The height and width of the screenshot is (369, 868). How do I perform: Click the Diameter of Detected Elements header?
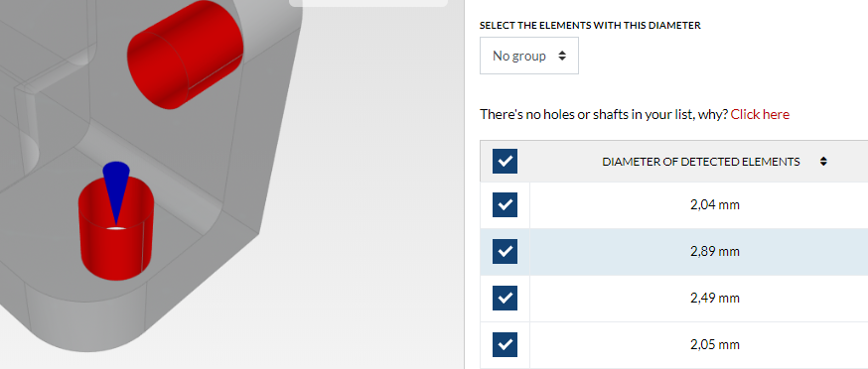point(701,162)
